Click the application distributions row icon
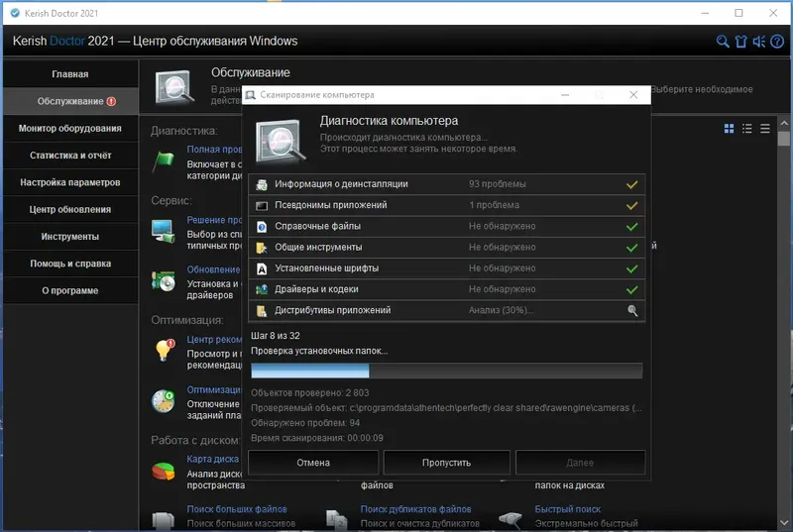793x532 pixels. (262, 311)
